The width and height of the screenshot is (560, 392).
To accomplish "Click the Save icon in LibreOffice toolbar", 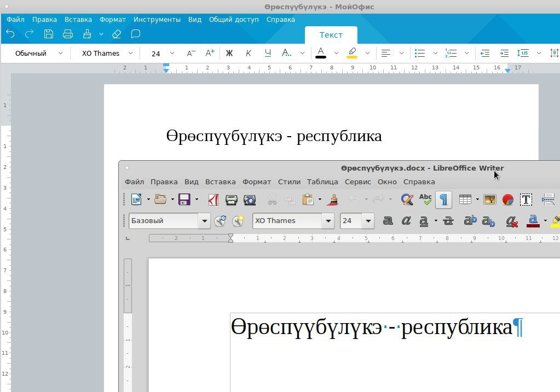I will click(x=184, y=200).
